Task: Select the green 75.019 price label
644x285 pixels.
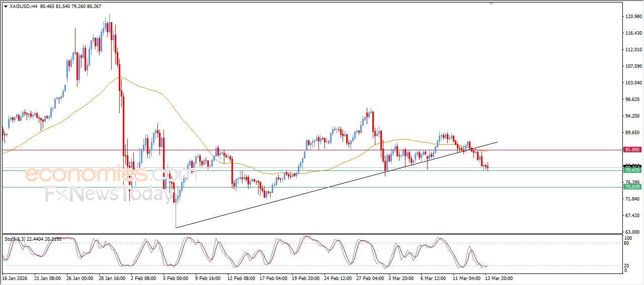Action: (x=632, y=187)
